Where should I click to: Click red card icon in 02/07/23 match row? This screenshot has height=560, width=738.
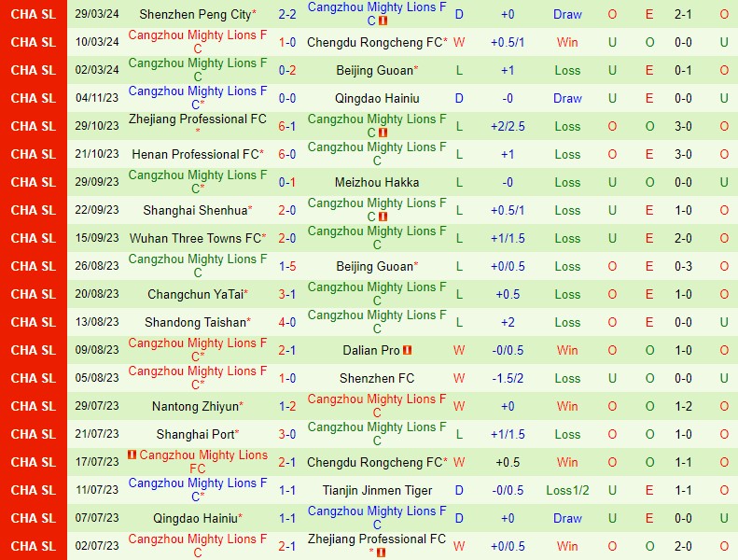[382, 553]
